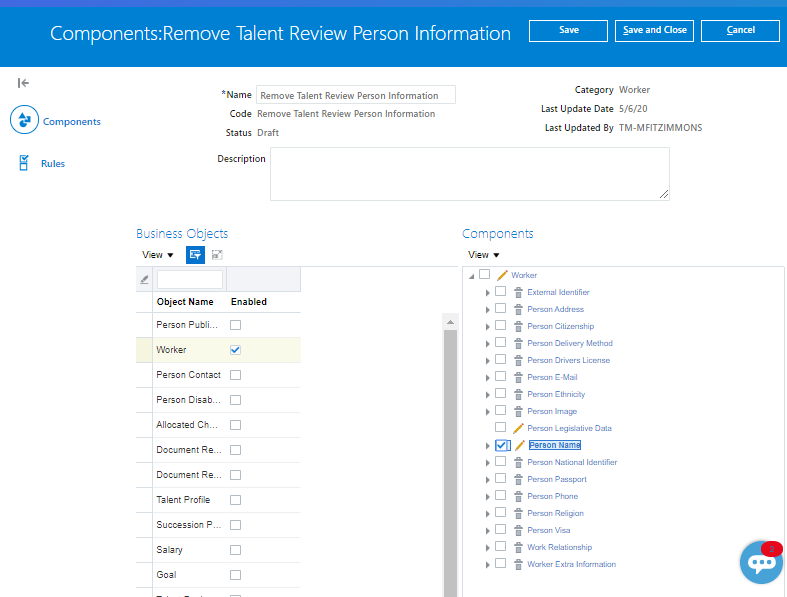Expand the Work Relationship node

click(487, 548)
